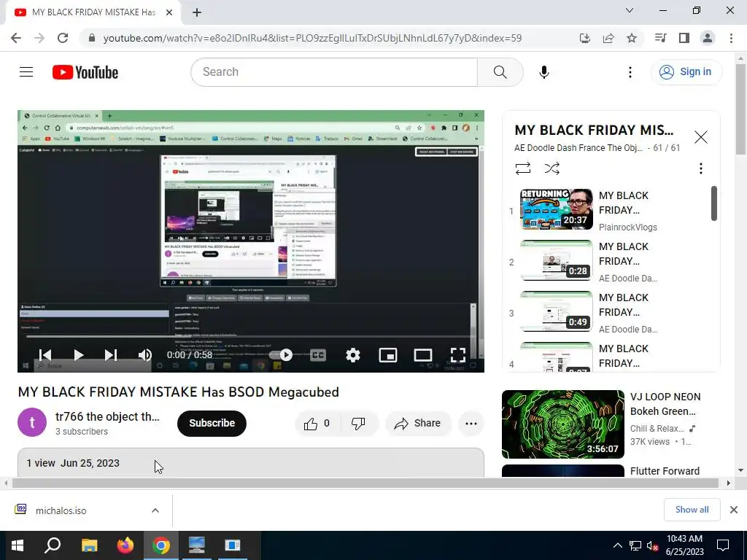This screenshot has height=560, width=747.
Task: Open File Explorer from taskbar
Action: pos(89,545)
